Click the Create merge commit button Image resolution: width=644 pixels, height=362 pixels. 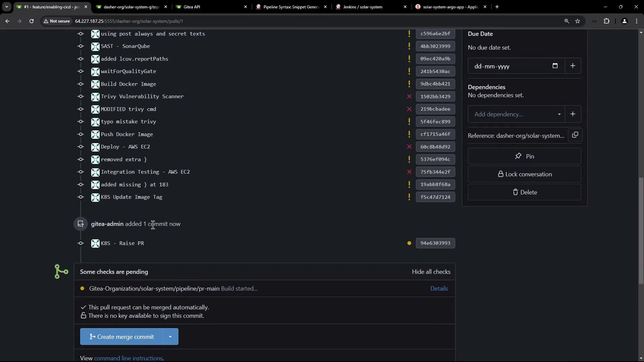[x=121, y=337]
